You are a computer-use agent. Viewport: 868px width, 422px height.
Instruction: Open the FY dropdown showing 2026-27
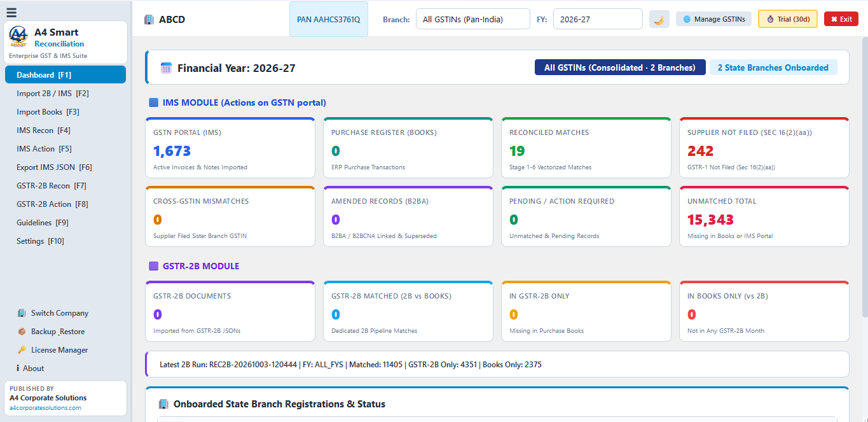pyautogui.click(x=598, y=19)
